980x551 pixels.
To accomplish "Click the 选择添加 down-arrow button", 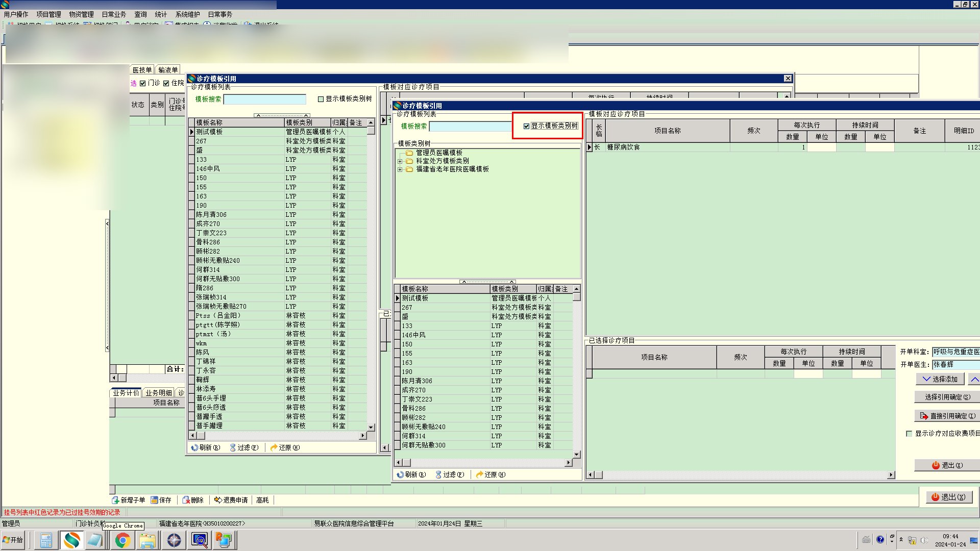I will click(940, 379).
